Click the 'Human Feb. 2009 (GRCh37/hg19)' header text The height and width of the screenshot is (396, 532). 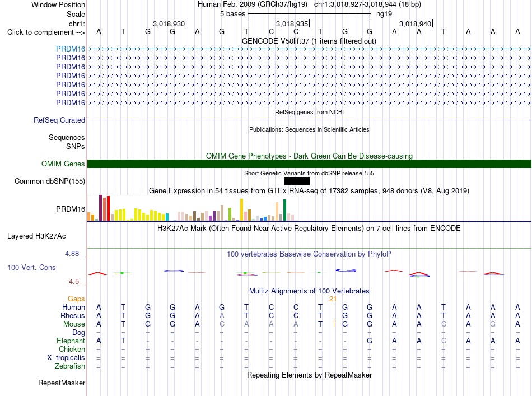(253, 4)
